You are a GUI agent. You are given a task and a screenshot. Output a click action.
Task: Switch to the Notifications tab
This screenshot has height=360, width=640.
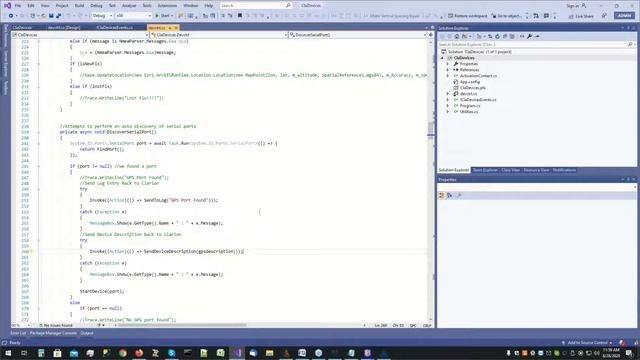(x=564, y=170)
